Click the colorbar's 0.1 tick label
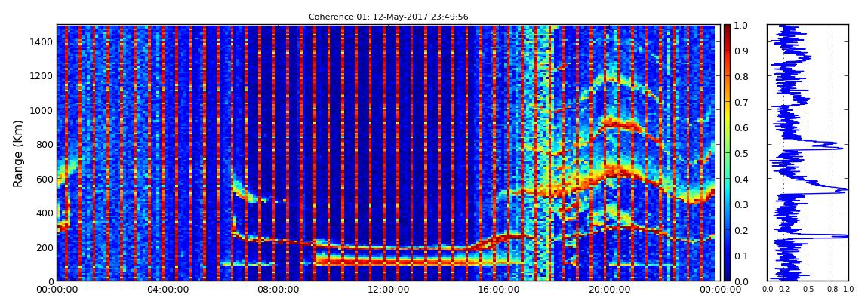Screen dimensions: 868x307 (x=741, y=256)
